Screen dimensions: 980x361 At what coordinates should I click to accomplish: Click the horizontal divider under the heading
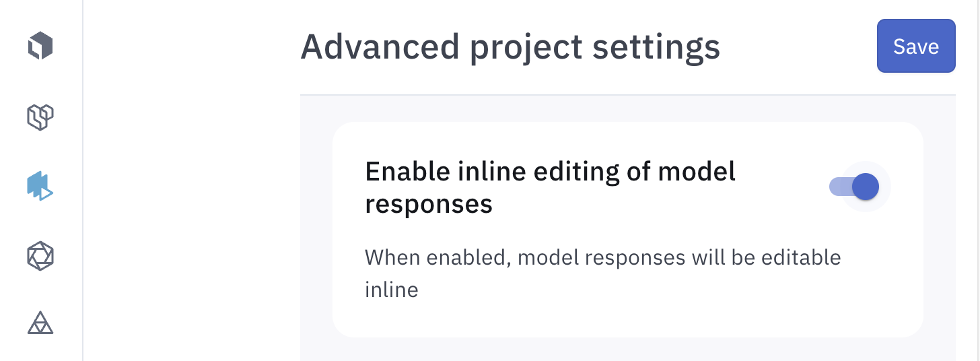627,95
